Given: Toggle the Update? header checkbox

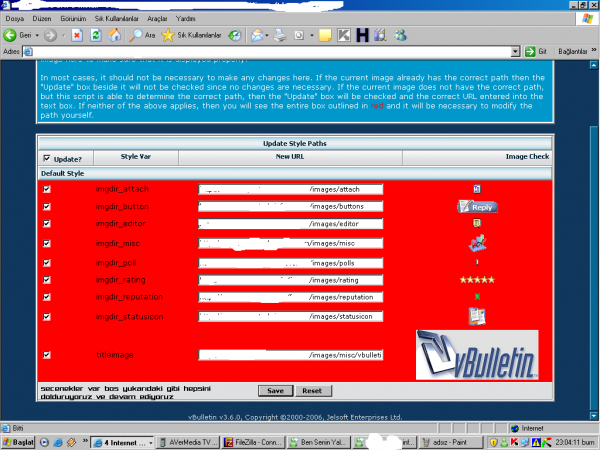Looking at the screenshot, I should pyautogui.click(x=47, y=158).
